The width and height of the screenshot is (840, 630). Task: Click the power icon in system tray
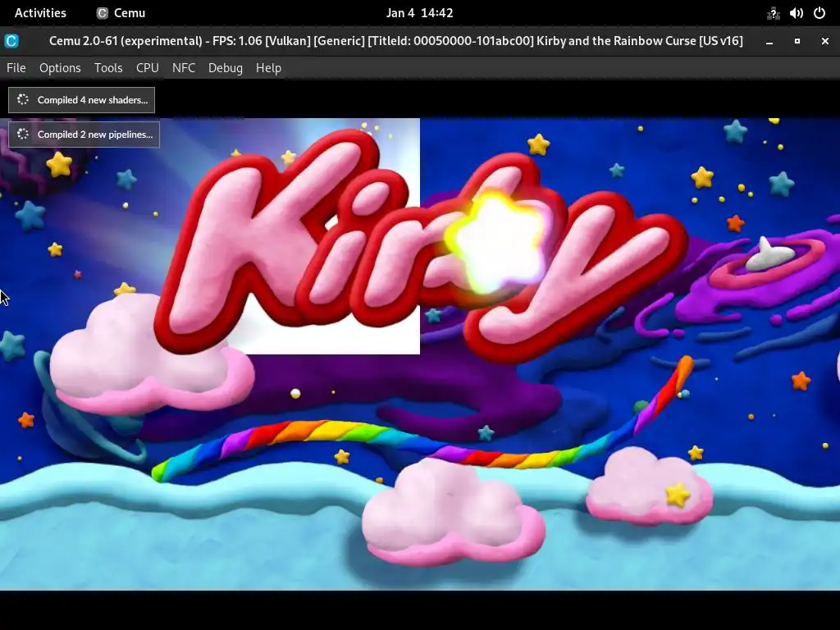(x=819, y=13)
